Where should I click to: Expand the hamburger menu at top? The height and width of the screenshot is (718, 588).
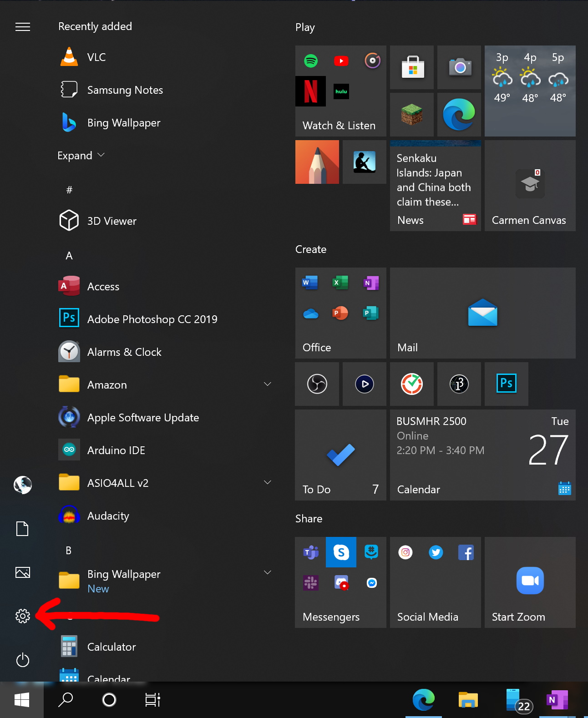click(22, 27)
